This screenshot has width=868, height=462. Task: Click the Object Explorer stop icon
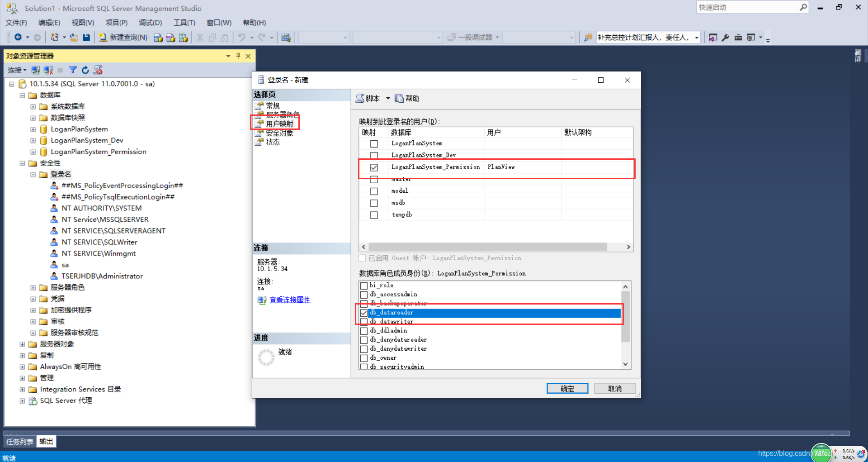(60, 70)
